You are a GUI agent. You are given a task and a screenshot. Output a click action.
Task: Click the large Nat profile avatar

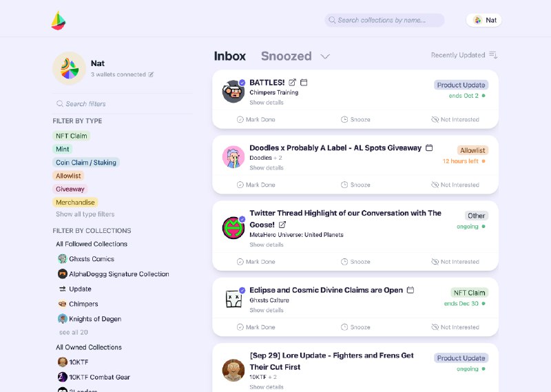pos(70,68)
